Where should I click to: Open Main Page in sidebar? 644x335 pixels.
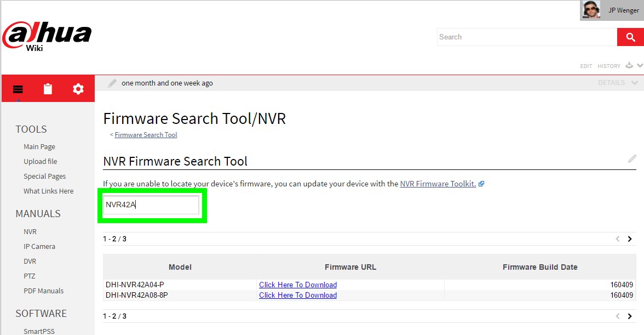click(x=39, y=147)
